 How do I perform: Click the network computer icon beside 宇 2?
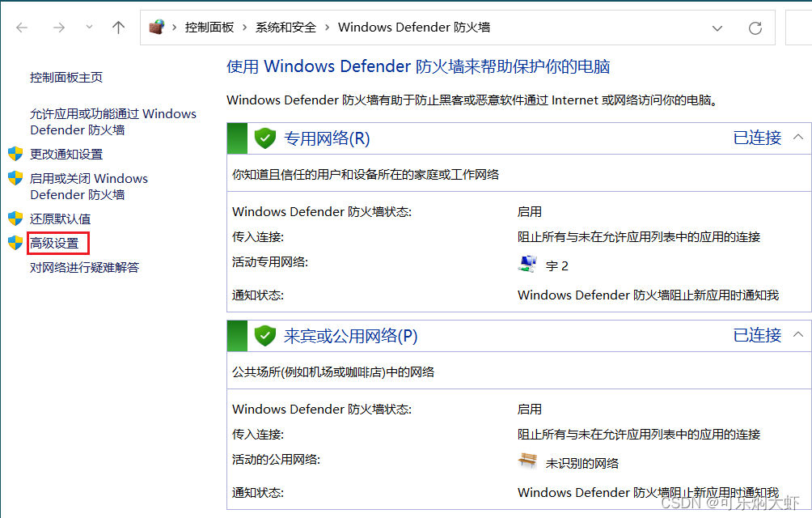(x=527, y=264)
